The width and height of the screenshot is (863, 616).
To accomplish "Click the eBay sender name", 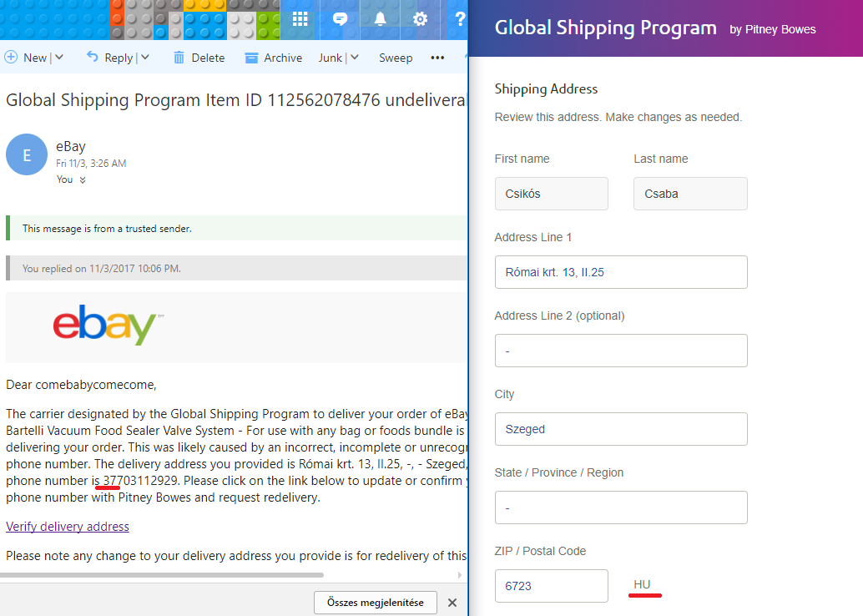I will 71,146.
